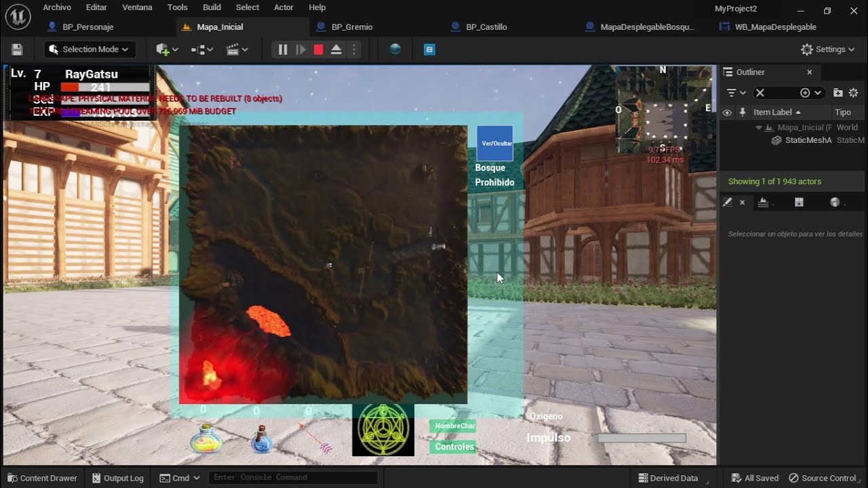Save the current level with the floppy icon
Image resolution: width=868 pixels, height=488 pixels.
tap(17, 49)
